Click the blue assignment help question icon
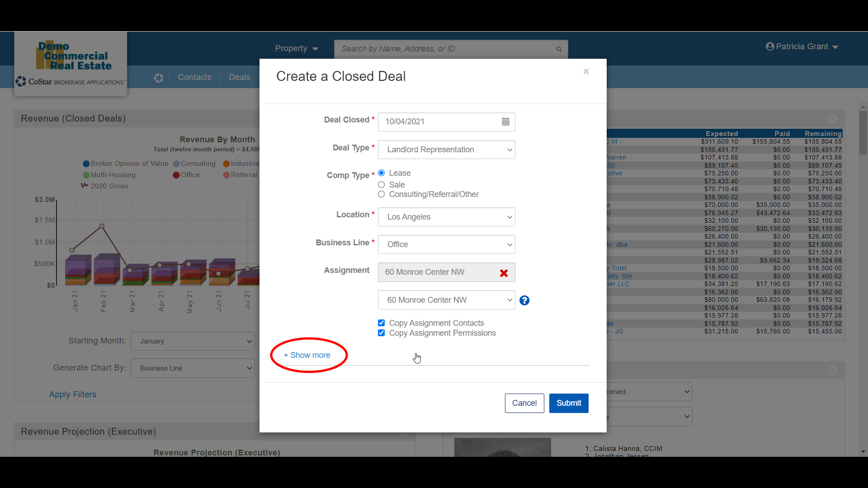The width and height of the screenshot is (868, 488). point(524,300)
